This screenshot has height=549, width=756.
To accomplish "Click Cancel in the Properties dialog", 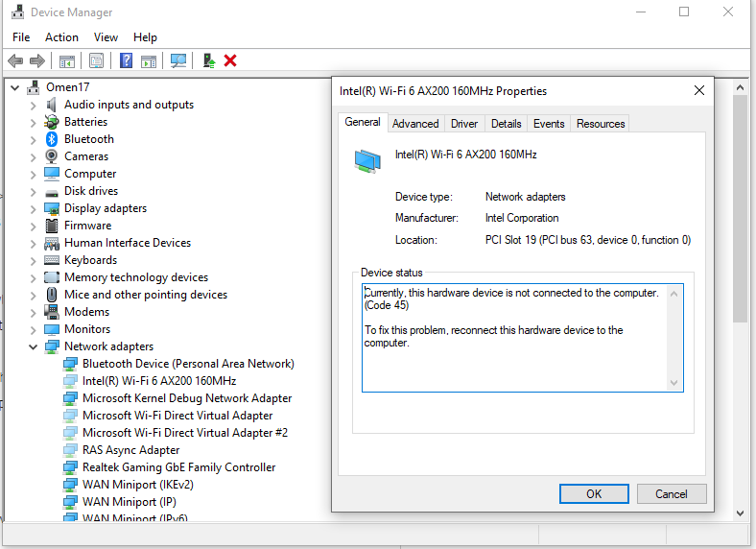I will click(x=672, y=494).
